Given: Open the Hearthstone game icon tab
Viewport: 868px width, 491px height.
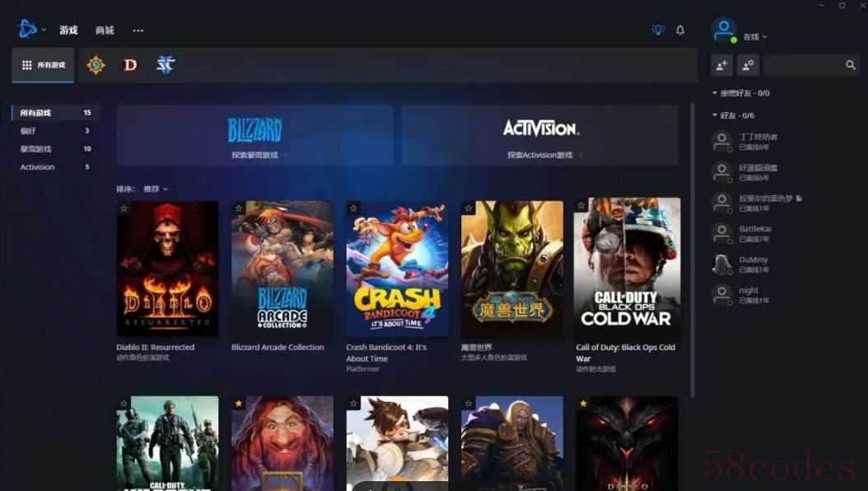Looking at the screenshot, I should (x=96, y=65).
